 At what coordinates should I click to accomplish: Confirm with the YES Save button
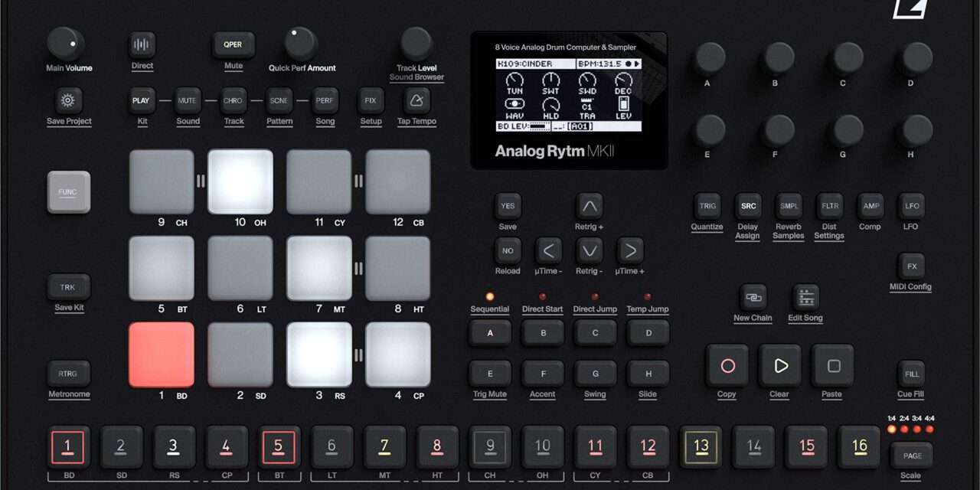(508, 206)
